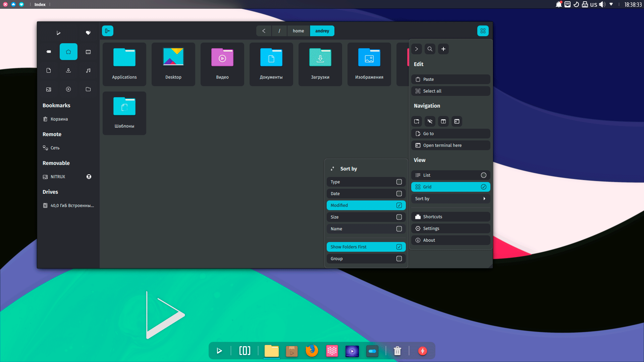Open Pictures place in sidebar
The image size is (644, 362).
49,89
